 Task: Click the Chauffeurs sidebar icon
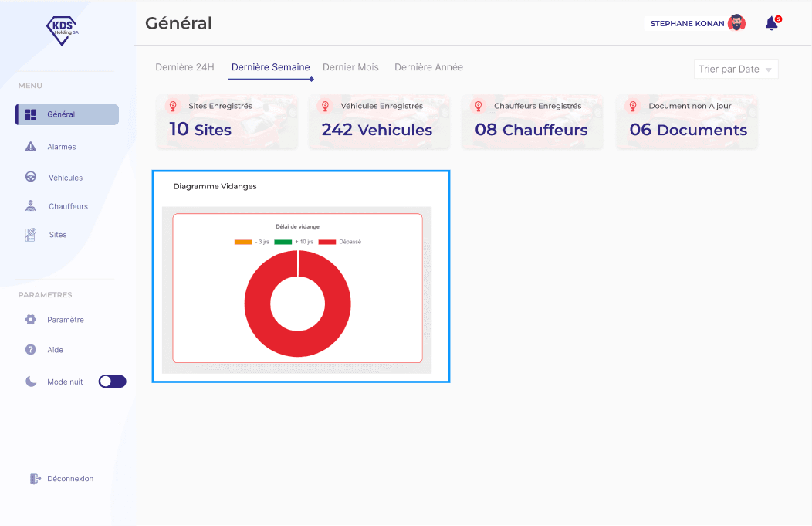coord(30,205)
